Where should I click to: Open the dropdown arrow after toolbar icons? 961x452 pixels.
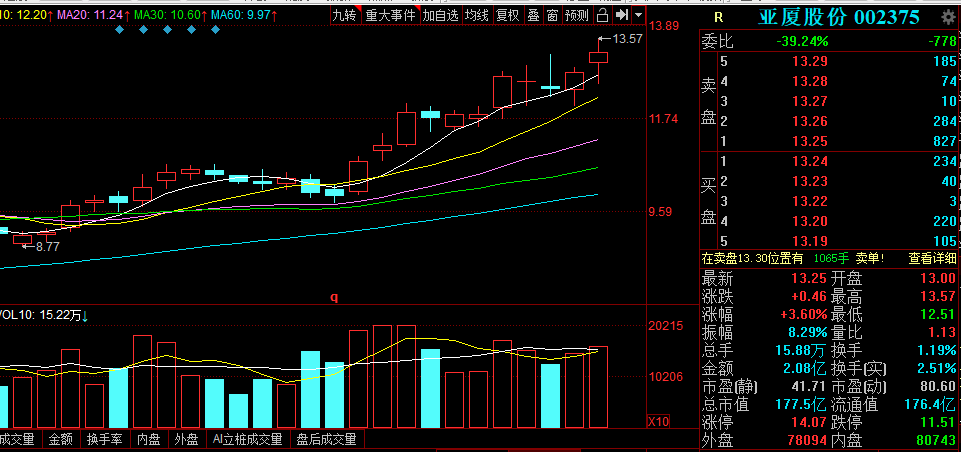click(x=640, y=16)
